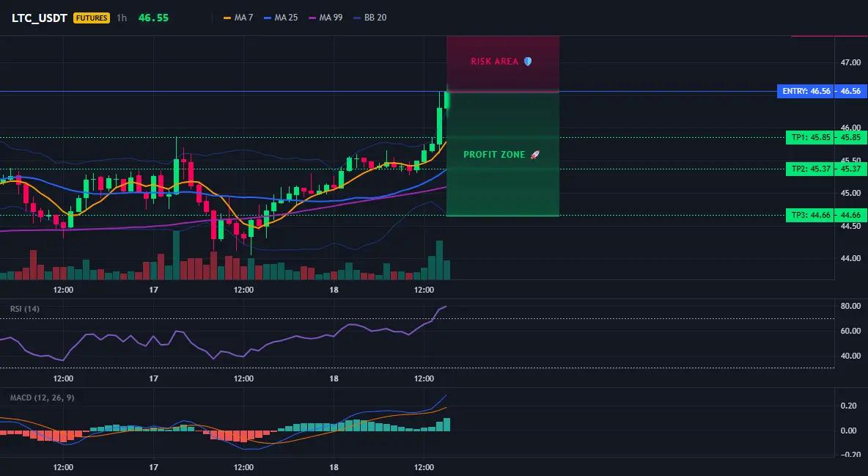Screen dimensions: 868x476
Task: Click the LTC_USDT symbol name
Action: coord(40,18)
